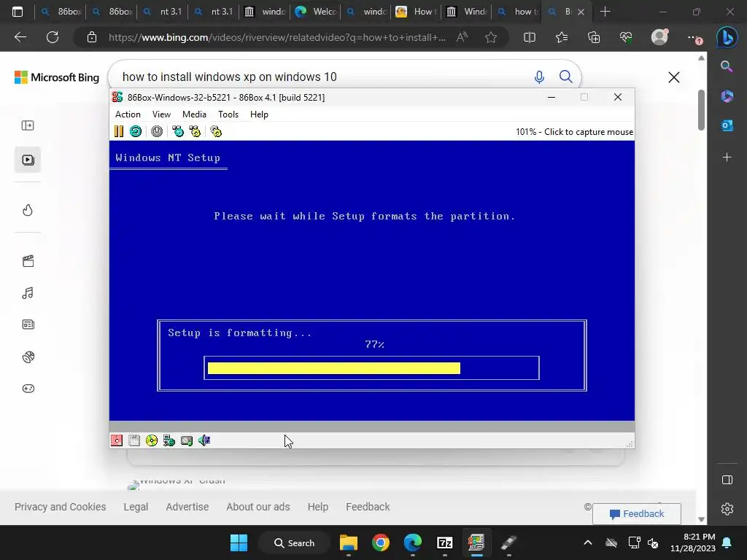Show hidden system tray icons chevron

pos(588,542)
